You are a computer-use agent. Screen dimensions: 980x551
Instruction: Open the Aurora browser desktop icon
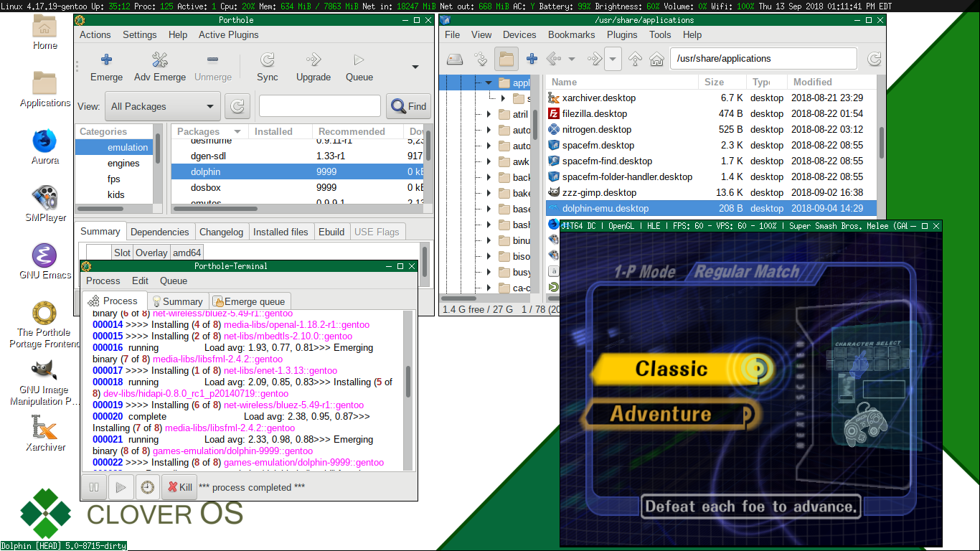pos(44,141)
